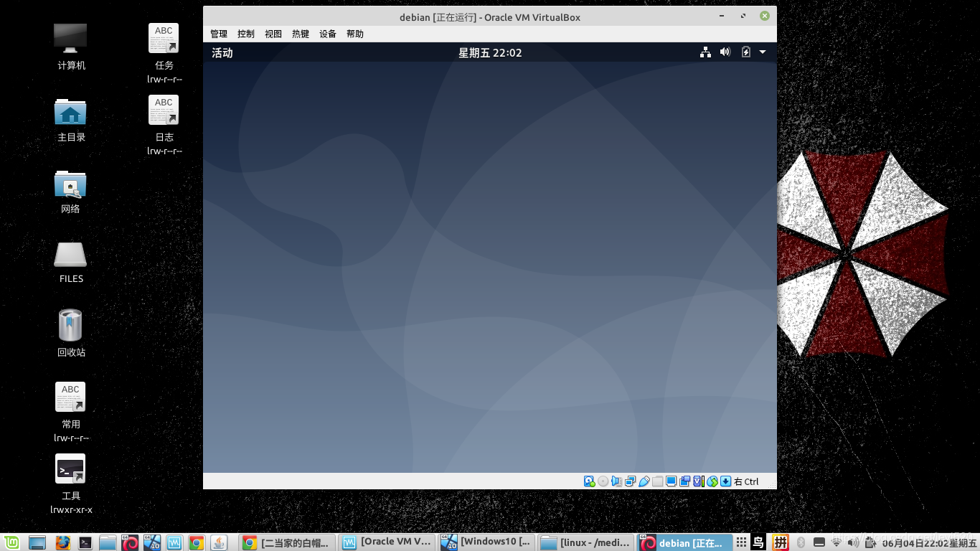Screen dimensions: 980x551
Task: Click the network adapters indicator in VM status bar
Action: pos(631,481)
